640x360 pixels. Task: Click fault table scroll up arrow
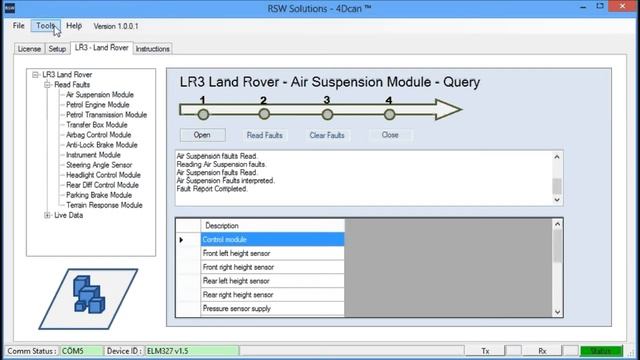tap(558, 224)
